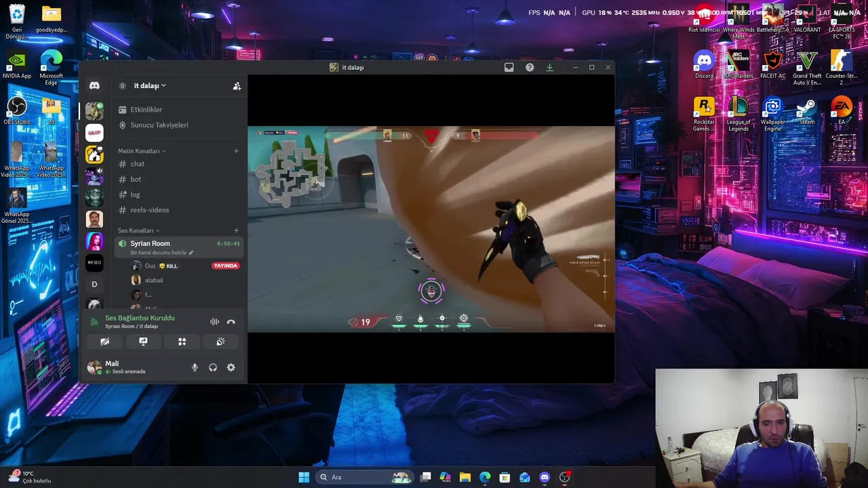Image resolution: width=868 pixels, height=488 pixels.
Task: Open the soundboard button in voice panel
Action: (x=220, y=342)
